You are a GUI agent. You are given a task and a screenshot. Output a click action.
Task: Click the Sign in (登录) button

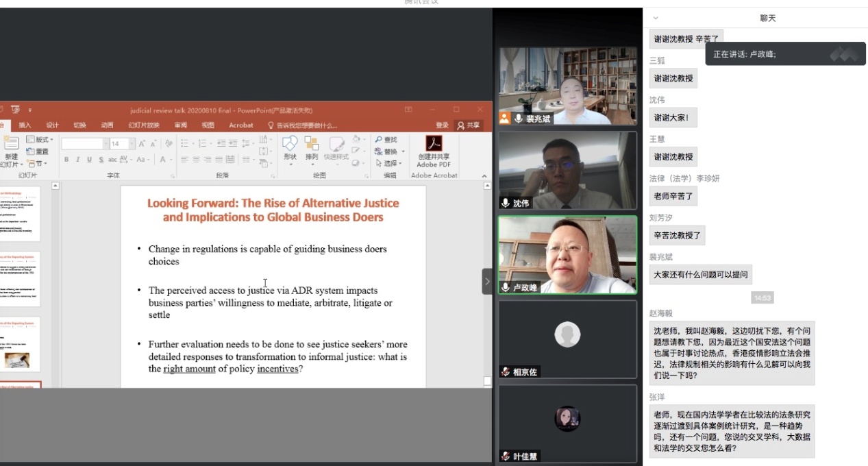click(x=442, y=125)
